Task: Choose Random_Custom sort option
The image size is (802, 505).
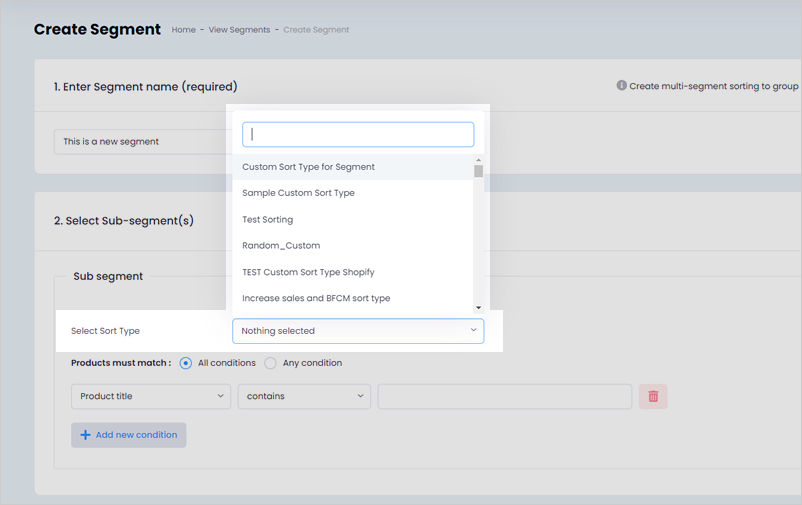Action: [x=352, y=246]
